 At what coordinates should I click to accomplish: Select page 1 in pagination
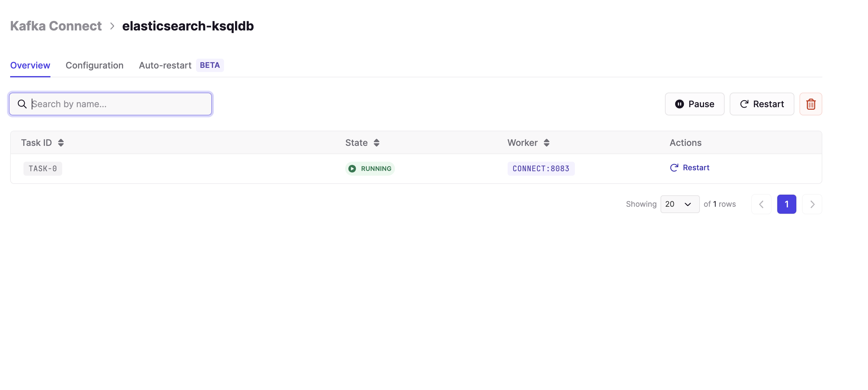point(786,204)
